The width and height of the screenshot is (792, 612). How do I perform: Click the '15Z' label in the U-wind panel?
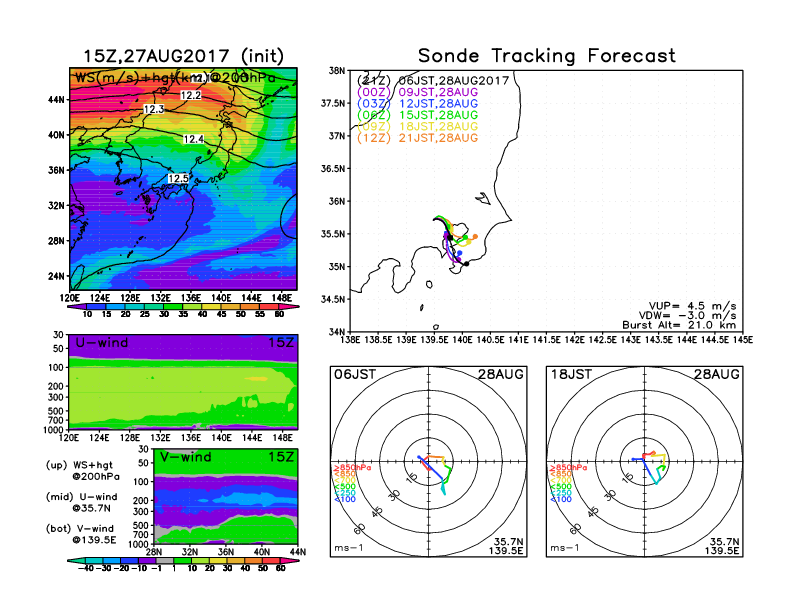[x=280, y=342]
